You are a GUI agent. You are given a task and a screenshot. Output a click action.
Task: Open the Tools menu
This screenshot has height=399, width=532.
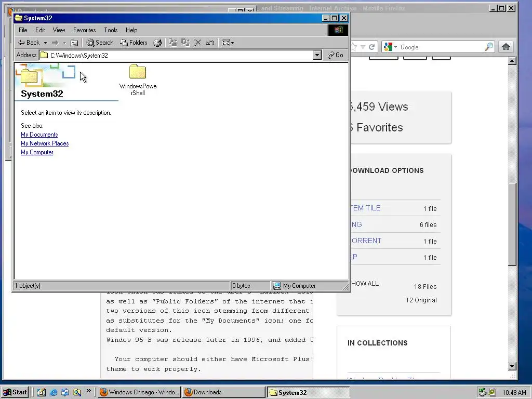tap(111, 30)
